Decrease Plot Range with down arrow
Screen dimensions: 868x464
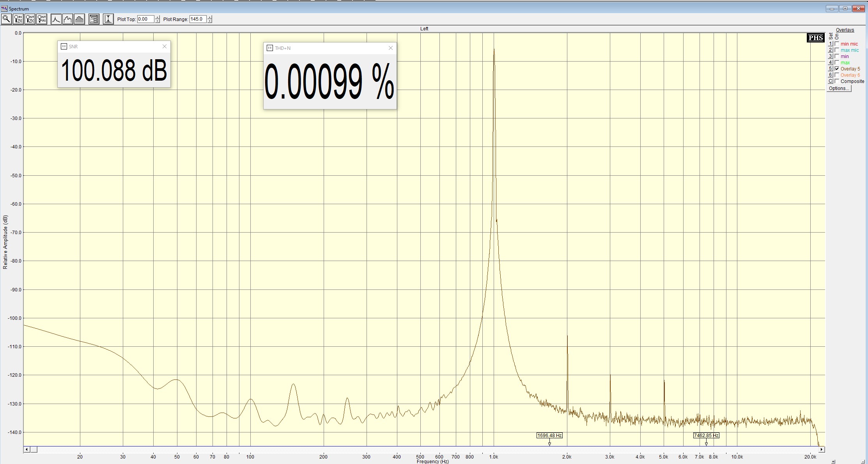click(x=210, y=21)
